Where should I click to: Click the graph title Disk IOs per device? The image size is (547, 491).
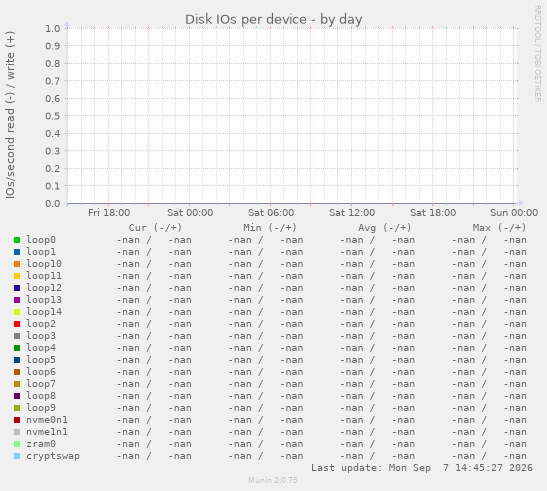(x=274, y=20)
